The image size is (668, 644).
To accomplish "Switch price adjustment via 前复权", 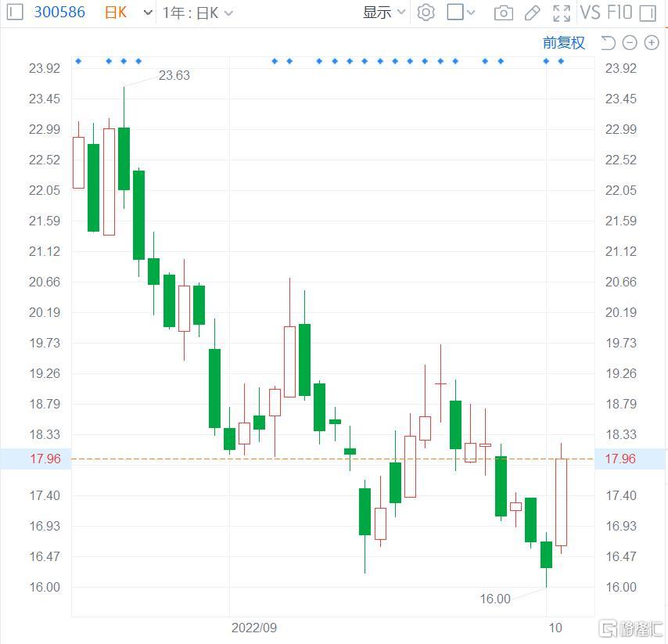I will point(564,42).
